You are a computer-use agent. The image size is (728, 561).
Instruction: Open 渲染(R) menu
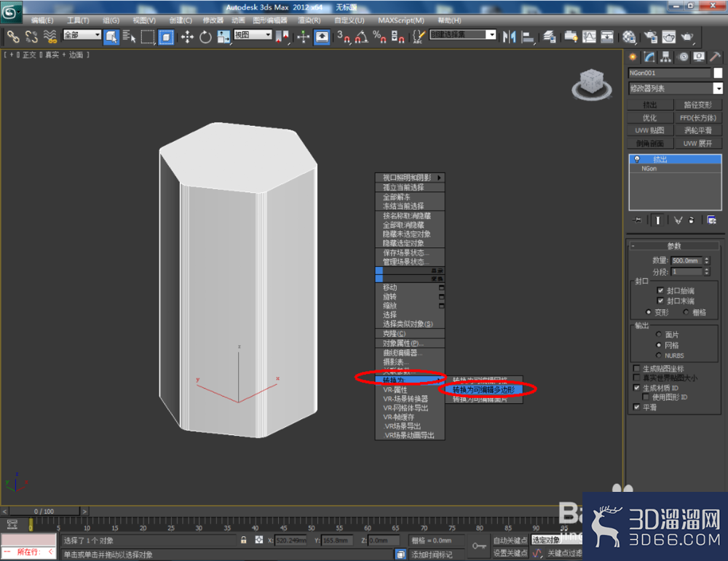click(309, 20)
